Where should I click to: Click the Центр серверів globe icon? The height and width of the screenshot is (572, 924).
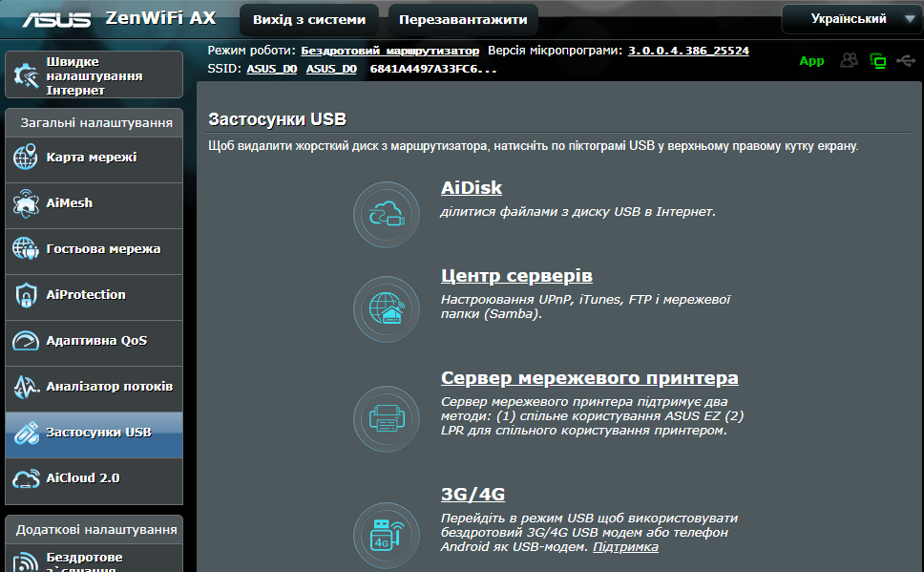(x=387, y=309)
